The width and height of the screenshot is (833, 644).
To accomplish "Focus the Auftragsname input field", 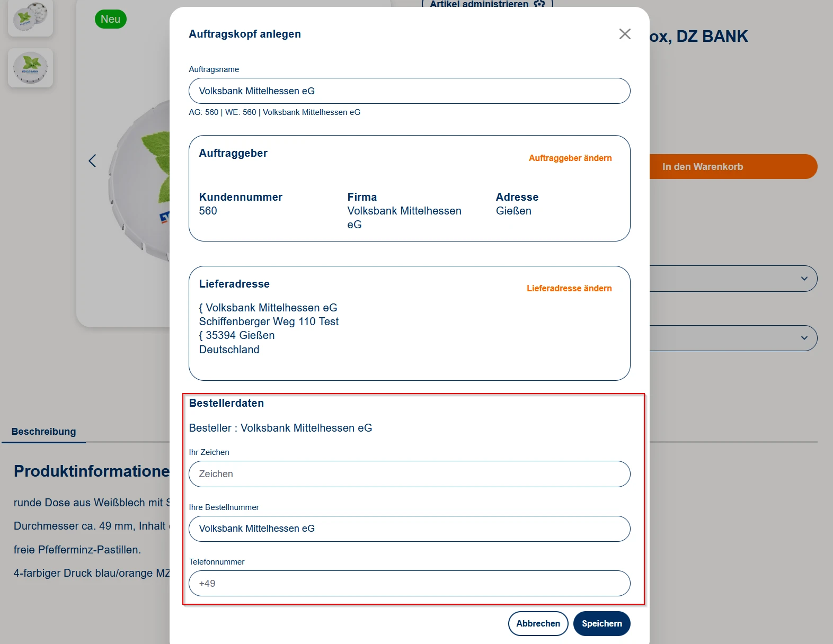I will coord(409,91).
